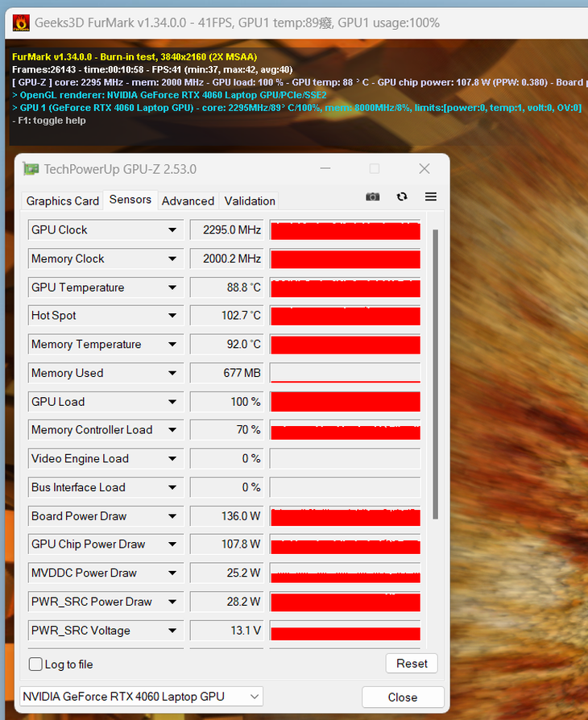Click the sensors list vertical scrollbar

click(435, 374)
